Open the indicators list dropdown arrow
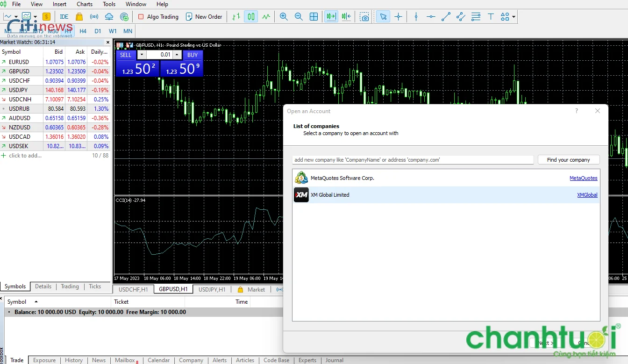Viewport: 628px width, 364px height. coord(35,17)
